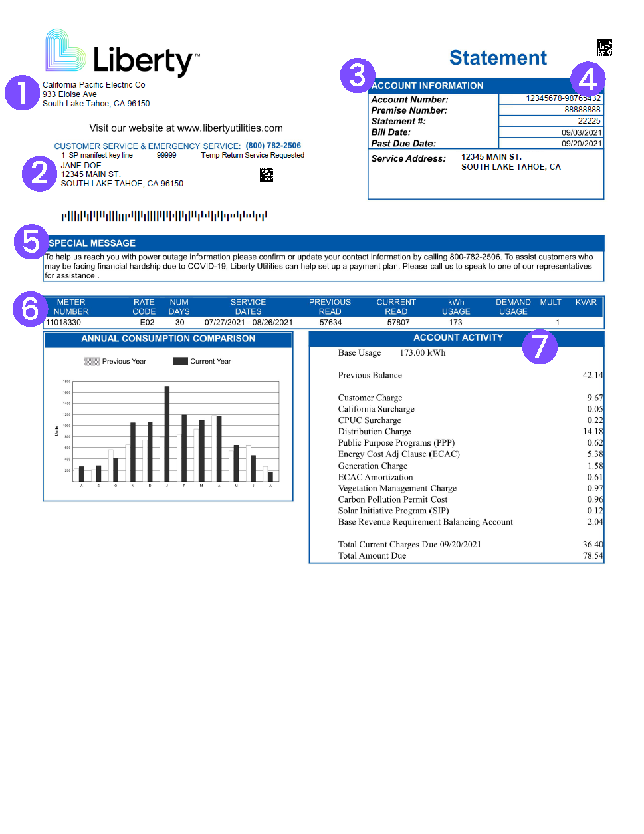Click the Generation Charge line
This screenshot has height=834, width=644.
pyautogui.click(x=471, y=466)
